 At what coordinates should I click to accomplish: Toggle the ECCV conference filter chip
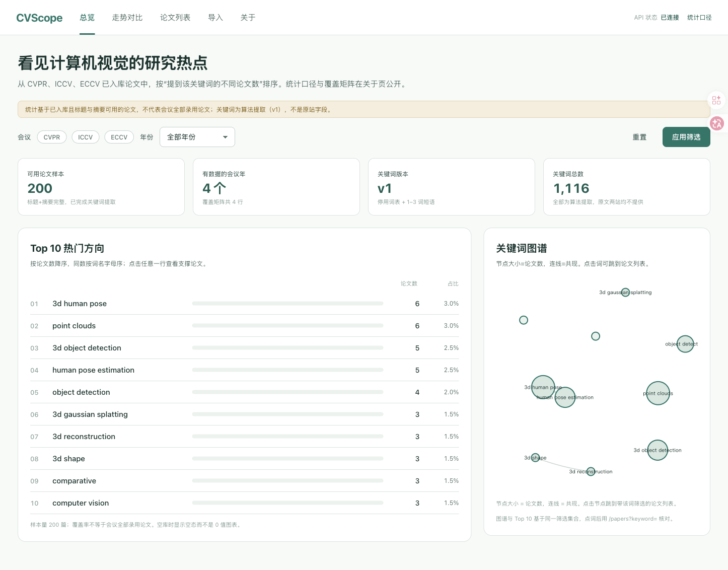click(119, 137)
